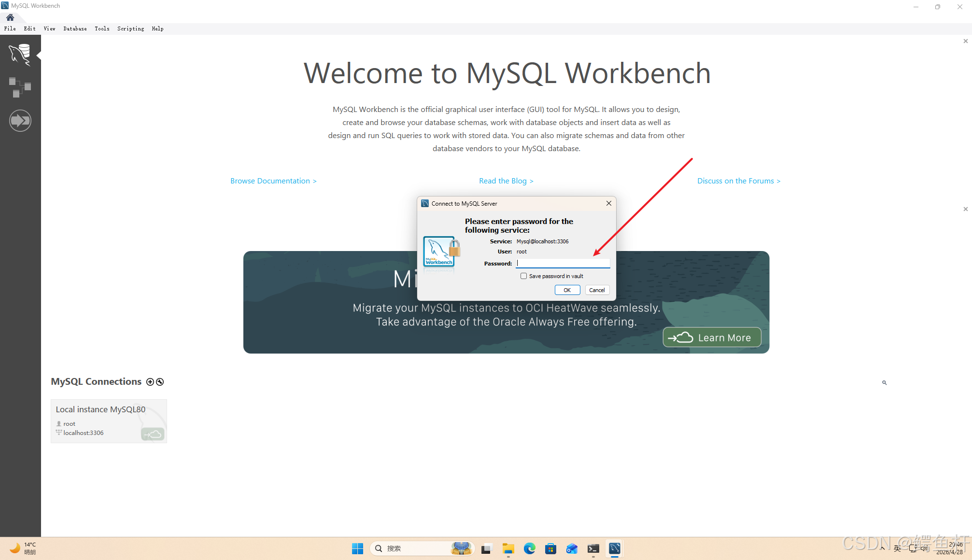Add a new MySQL connection
Viewport: 972px width, 560px height.
(x=150, y=382)
